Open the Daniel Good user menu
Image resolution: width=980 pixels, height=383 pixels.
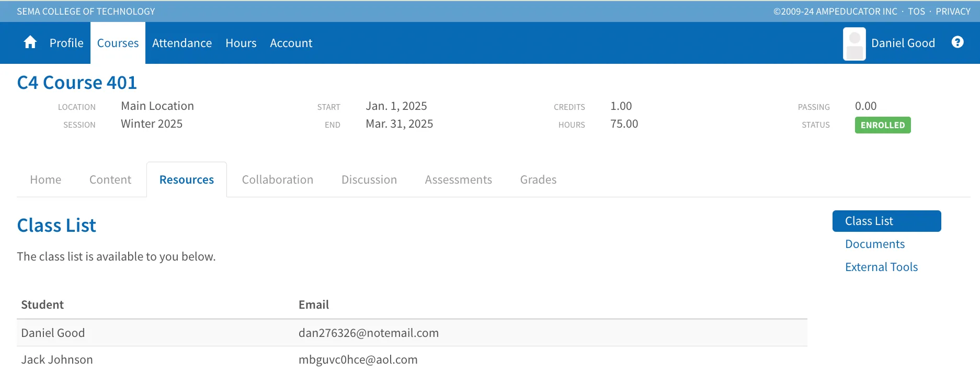click(903, 43)
